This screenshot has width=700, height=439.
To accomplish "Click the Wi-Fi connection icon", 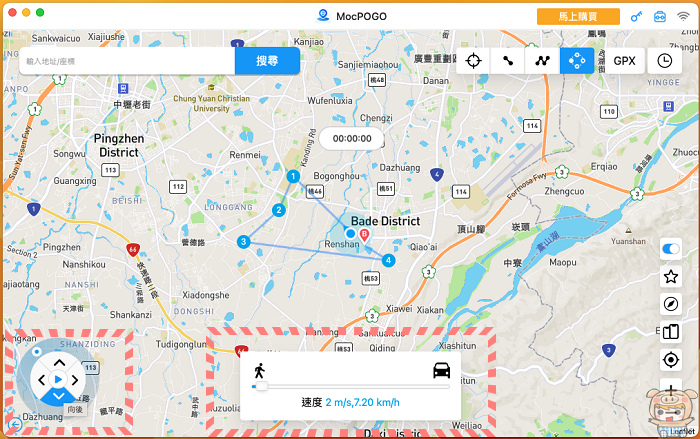I will pos(683,17).
